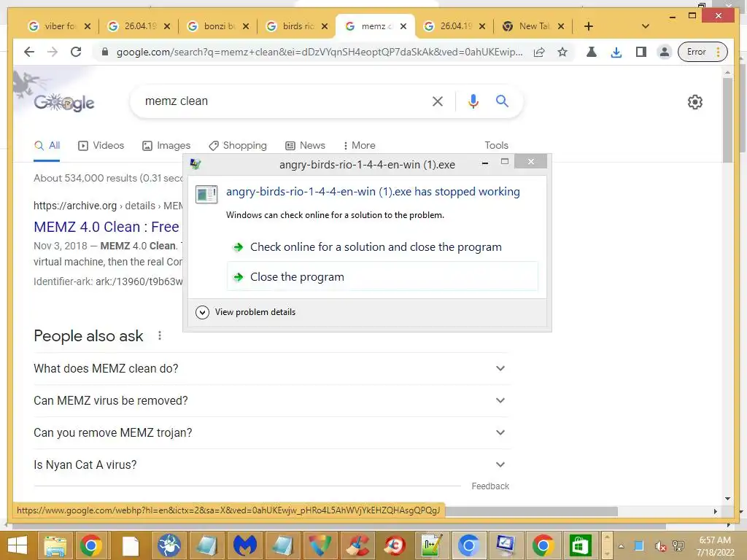The height and width of the screenshot is (560, 747).
Task: Open the tab search dropdown arrow
Action: point(646,26)
